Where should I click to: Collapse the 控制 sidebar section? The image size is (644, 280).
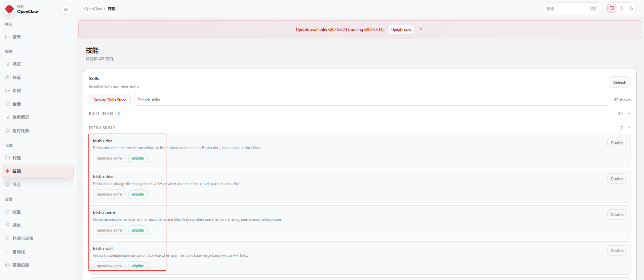click(69, 51)
